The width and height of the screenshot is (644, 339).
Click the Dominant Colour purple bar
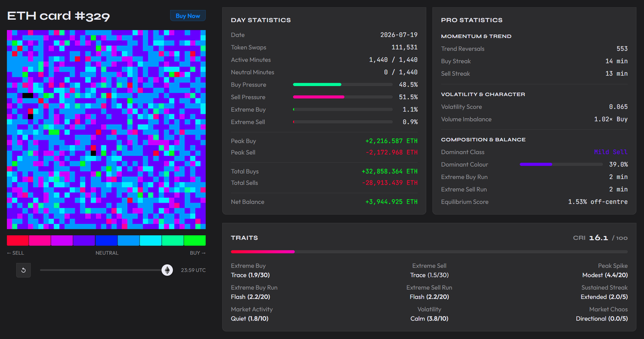(x=536, y=164)
